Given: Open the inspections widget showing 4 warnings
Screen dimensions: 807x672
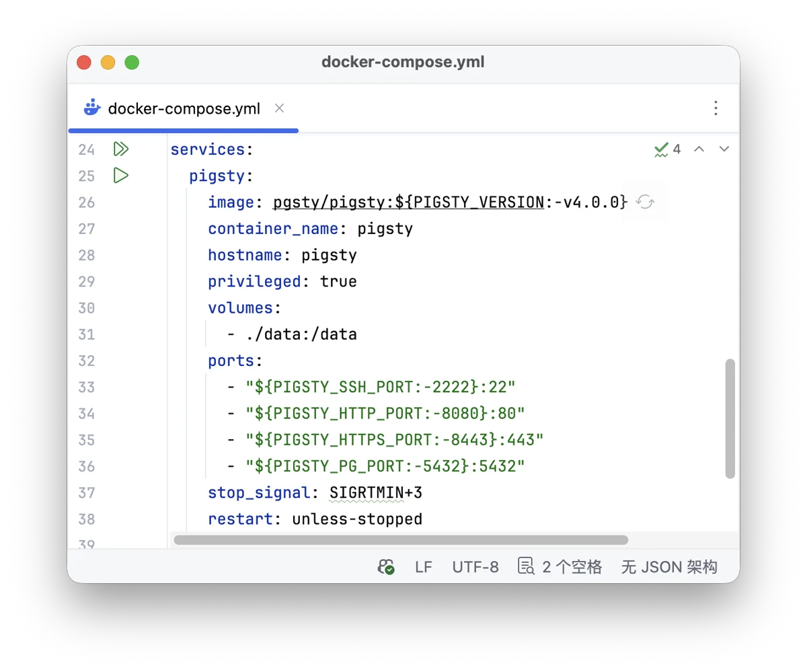Looking at the screenshot, I should 666,149.
